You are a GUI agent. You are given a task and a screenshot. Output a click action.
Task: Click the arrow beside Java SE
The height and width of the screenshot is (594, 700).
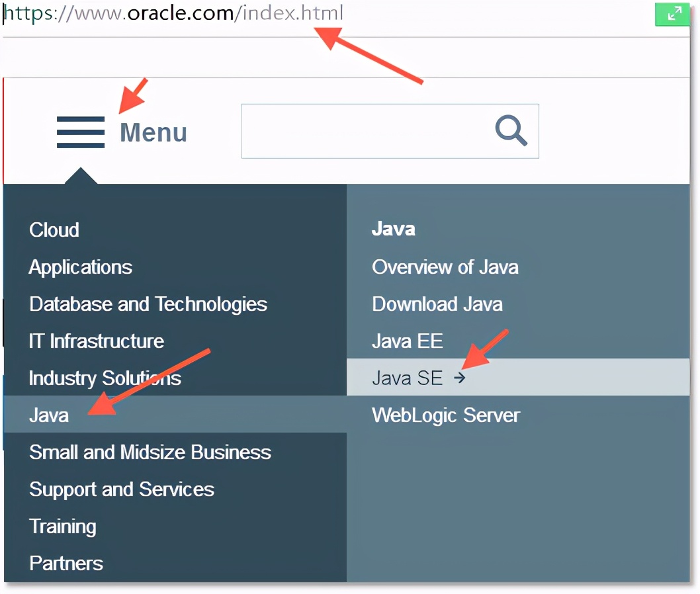click(x=460, y=378)
